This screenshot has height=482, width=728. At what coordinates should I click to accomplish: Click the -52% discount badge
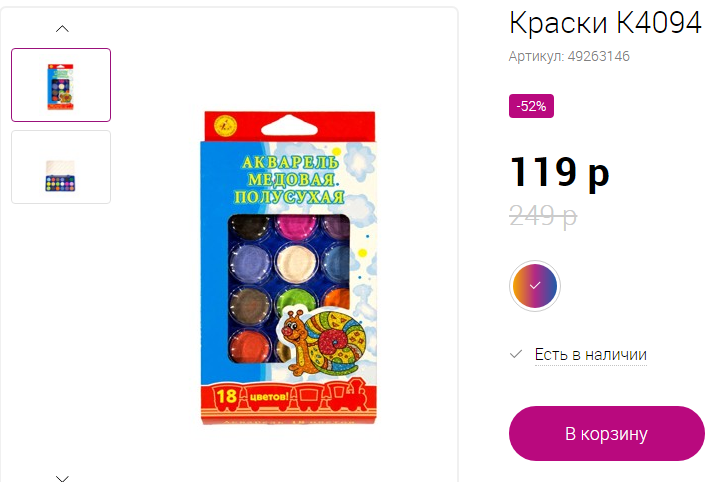tap(531, 106)
